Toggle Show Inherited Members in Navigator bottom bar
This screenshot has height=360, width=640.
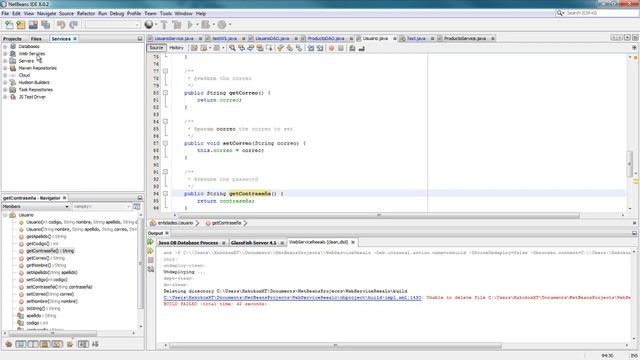click(x=9, y=344)
